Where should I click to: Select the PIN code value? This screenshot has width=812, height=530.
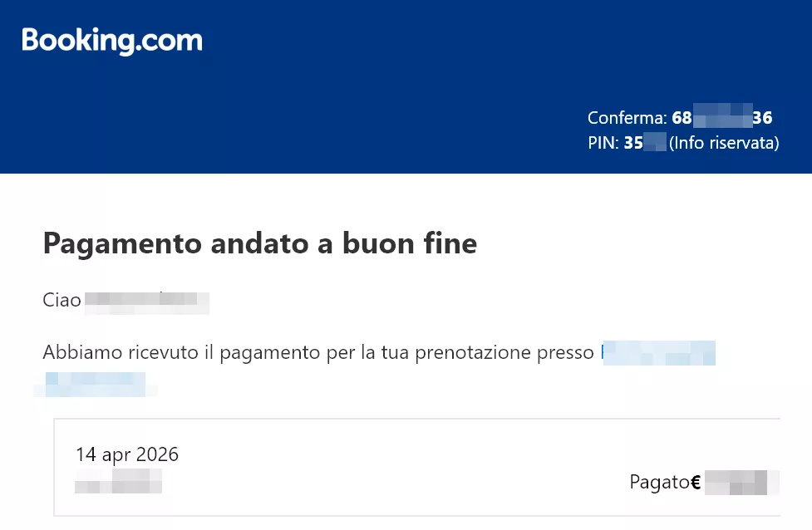tap(645, 143)
